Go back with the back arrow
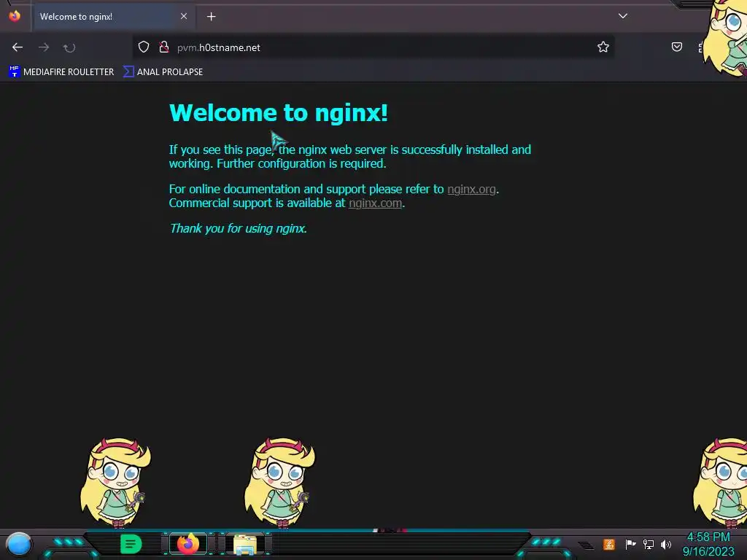747x560 pixels. click(x=18, y=47)
